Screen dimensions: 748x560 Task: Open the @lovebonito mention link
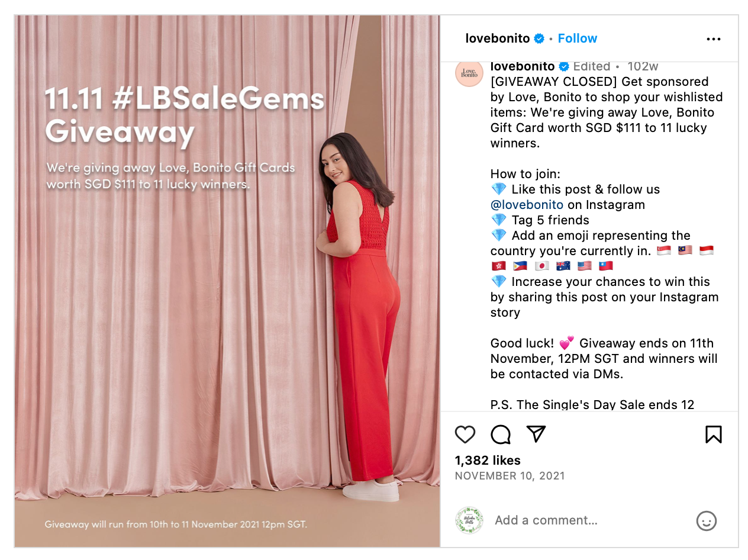tap(527, 205)
